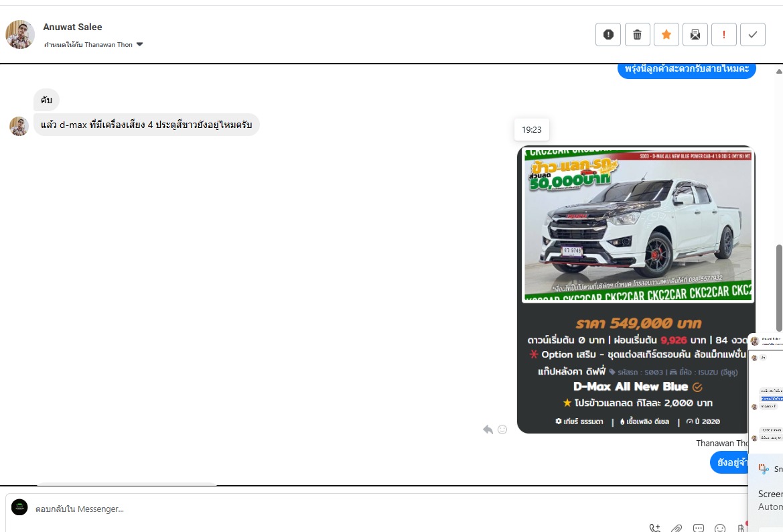Add emoji reaction to car image message
The width and height of the screenshot is (783, 532).
[502, 429]
